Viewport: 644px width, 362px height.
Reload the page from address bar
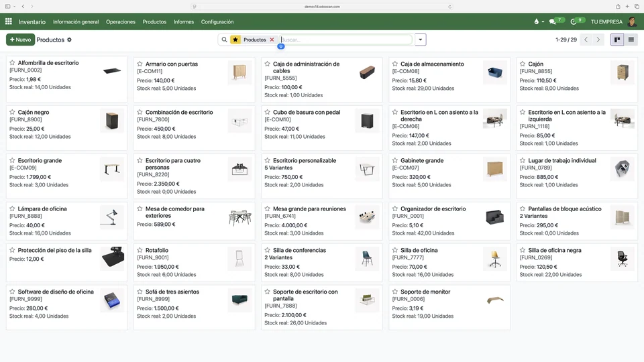449,7
